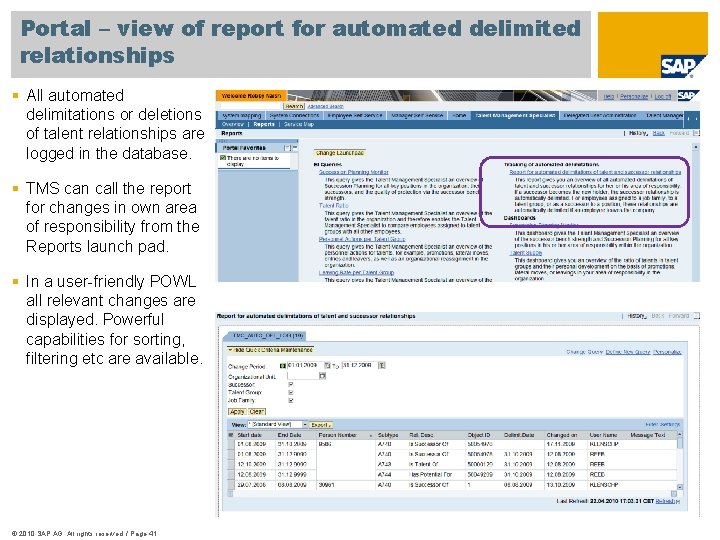Toggle the Talent Group checkbox

point(291,393)
